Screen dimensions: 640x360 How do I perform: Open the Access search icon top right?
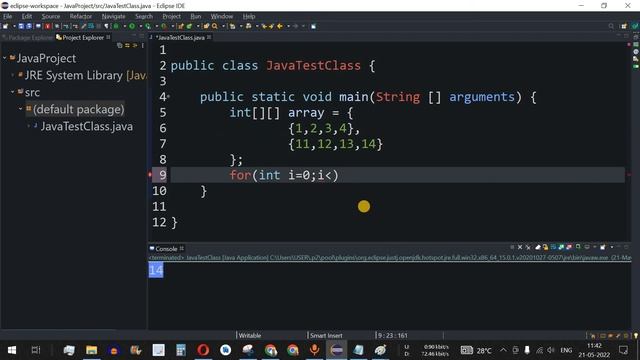pyautogui.click(x=611, y=26)
